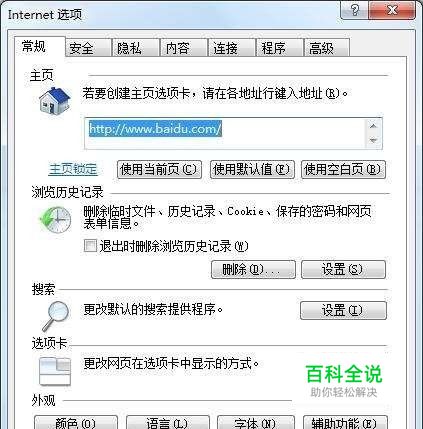Click the 主页锁定 link

73,169
